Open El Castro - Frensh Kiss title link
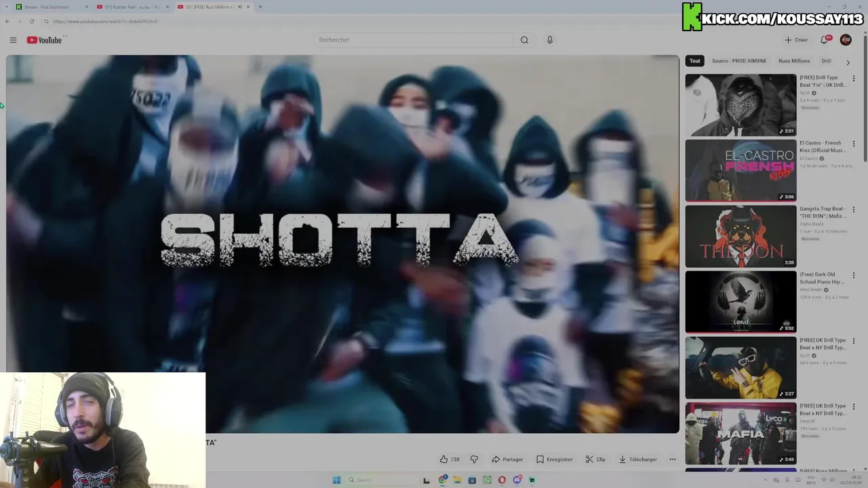 [x=823, y=146]
